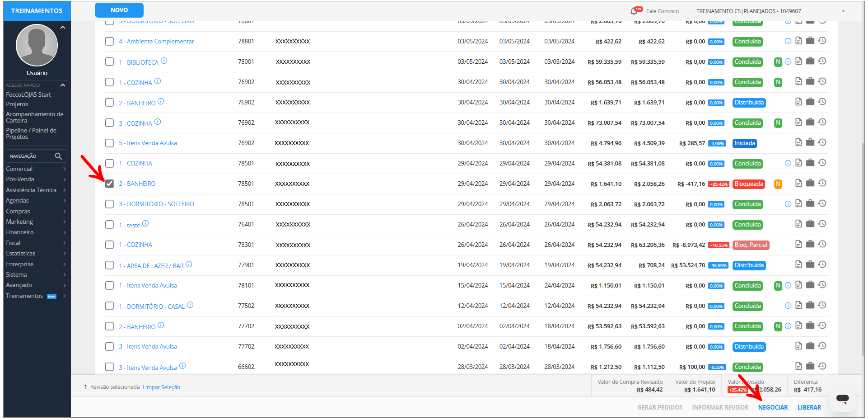Click info icon beside 1 - DORMITÓRIO - CASAL

click(x=190, y=305)
